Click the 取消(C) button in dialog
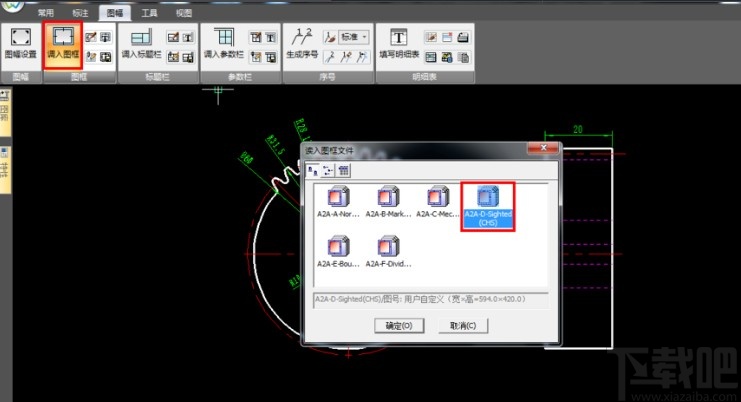741x402 pixels. [x=463, y=325]
